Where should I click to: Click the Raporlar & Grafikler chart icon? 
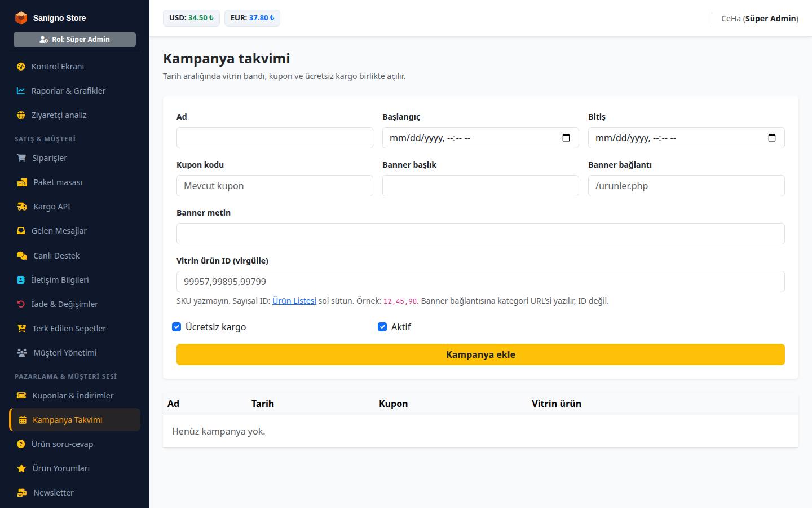click(x=21, y=91)
